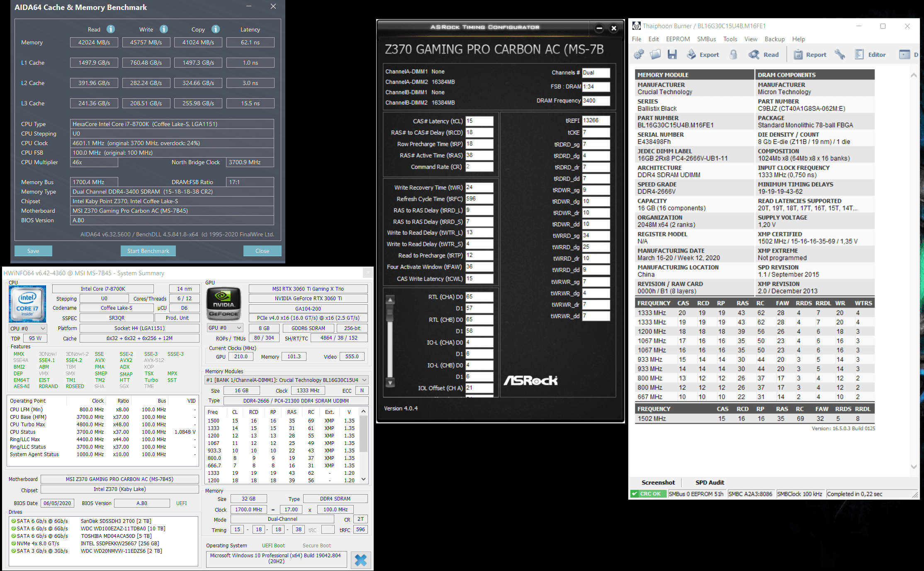Click the minimize button of ASRock Timing Configurator
Screen dimensions: 924x571
[x=599, y=28]
